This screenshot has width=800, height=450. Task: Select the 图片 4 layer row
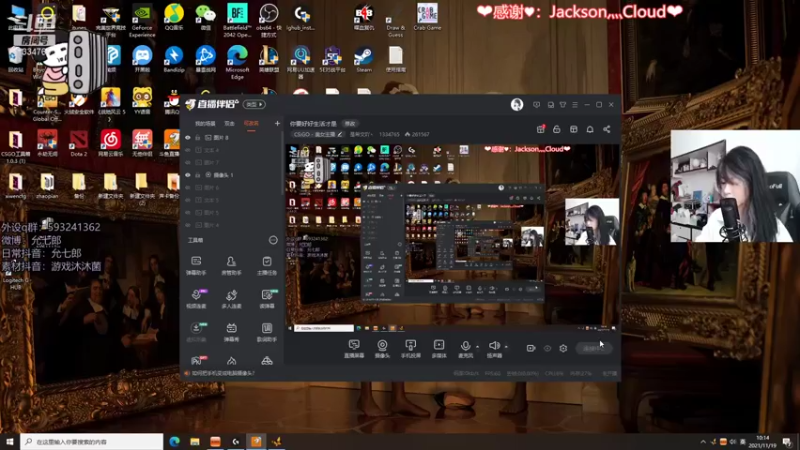point(231,225)
